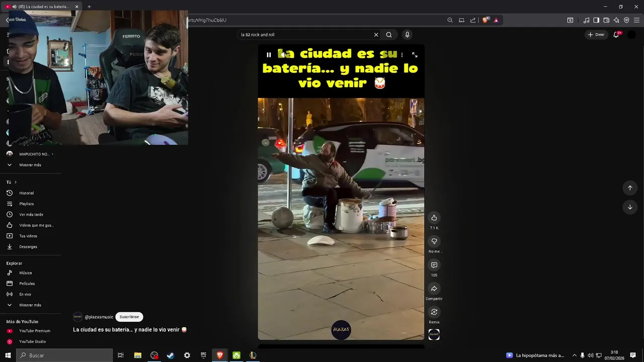Open Task View in the taskbar

coord(121,355)
